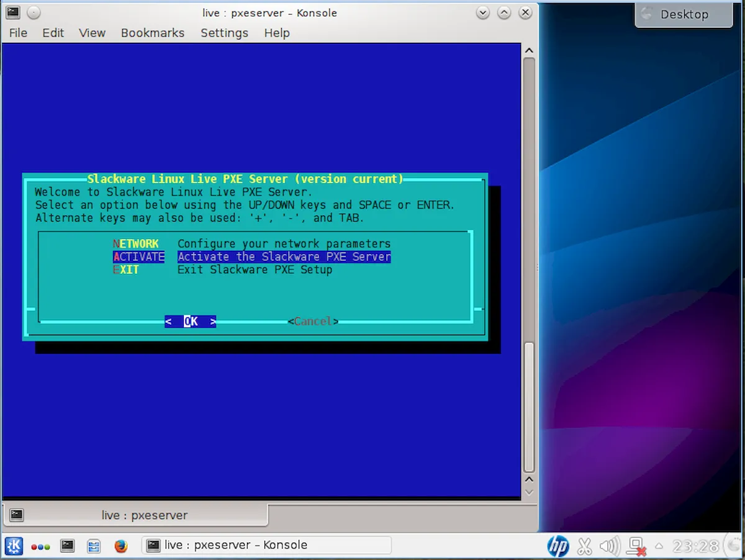The image size is (745, 560).
Task: Open the Settings menu
Action: click(224, 33)
